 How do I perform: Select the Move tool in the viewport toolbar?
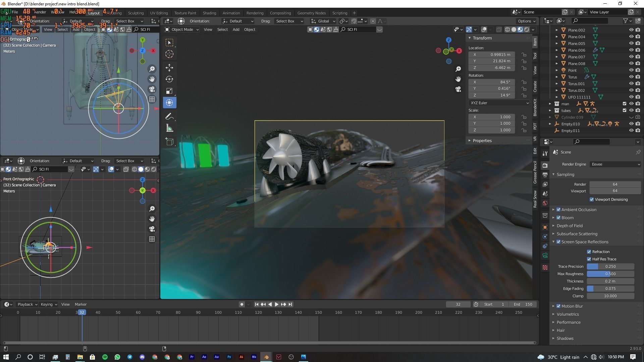pos(169,68)
